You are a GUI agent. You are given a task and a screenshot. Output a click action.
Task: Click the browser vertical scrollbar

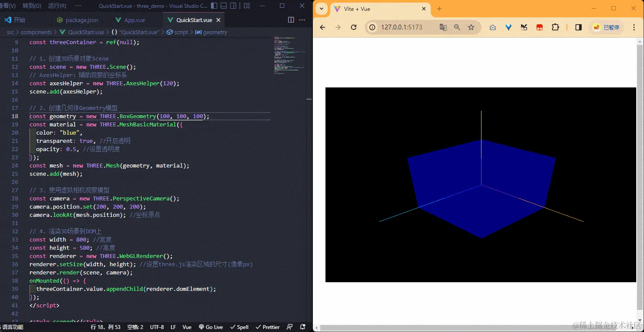pos(640,173)
